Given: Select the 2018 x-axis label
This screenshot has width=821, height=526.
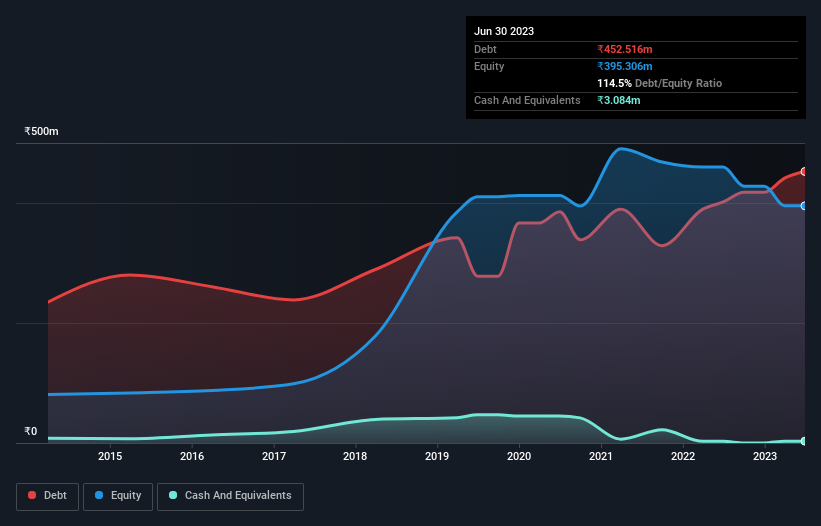Looking at the screenshot, I should point(355,456).
